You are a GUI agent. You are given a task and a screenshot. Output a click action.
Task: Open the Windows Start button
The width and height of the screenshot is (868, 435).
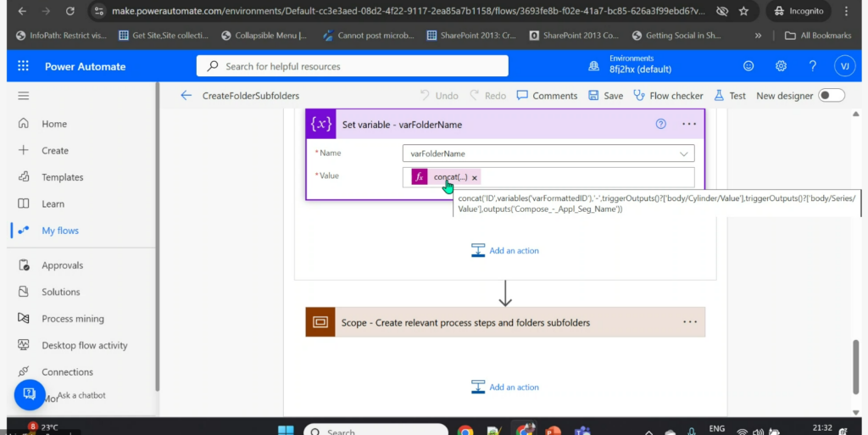286,431
